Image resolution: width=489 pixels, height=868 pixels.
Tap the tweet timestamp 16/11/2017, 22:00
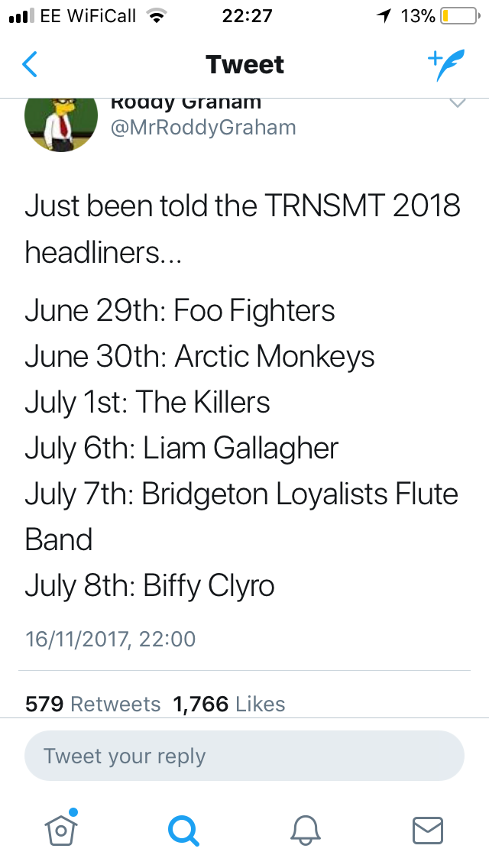coord(110,639)
